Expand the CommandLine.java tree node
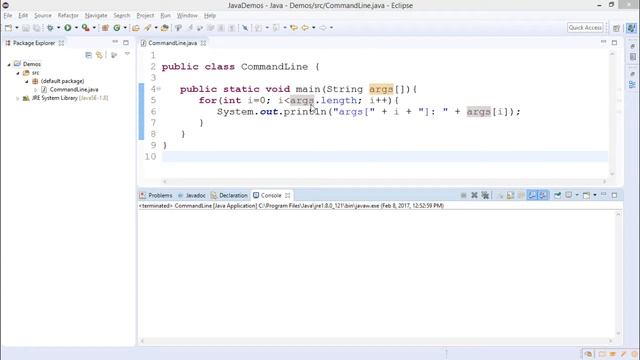The width and height of the screenshot is (640, 360). [36, 89]
